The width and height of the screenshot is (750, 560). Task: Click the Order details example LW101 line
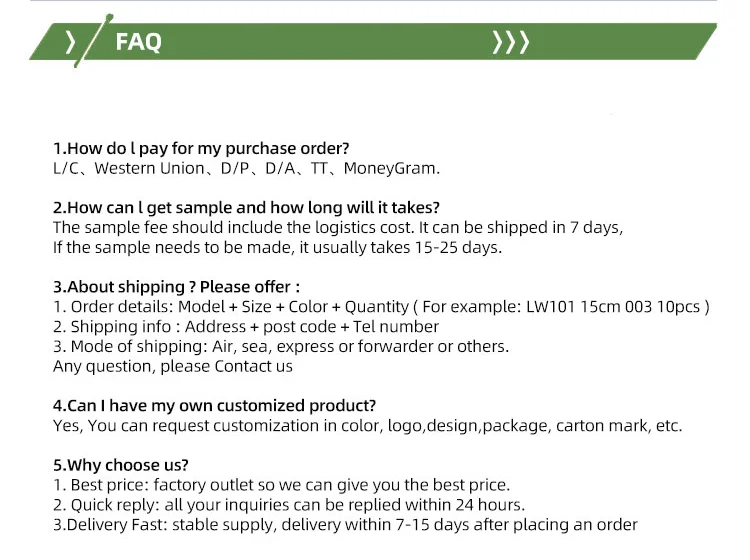[381, 307]
